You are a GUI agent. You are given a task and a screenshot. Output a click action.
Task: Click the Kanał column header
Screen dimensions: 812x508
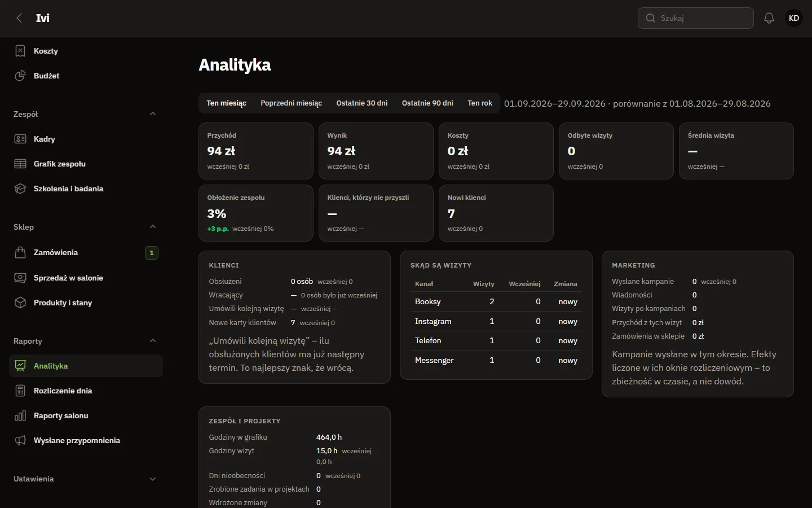[x=424, y=284]
